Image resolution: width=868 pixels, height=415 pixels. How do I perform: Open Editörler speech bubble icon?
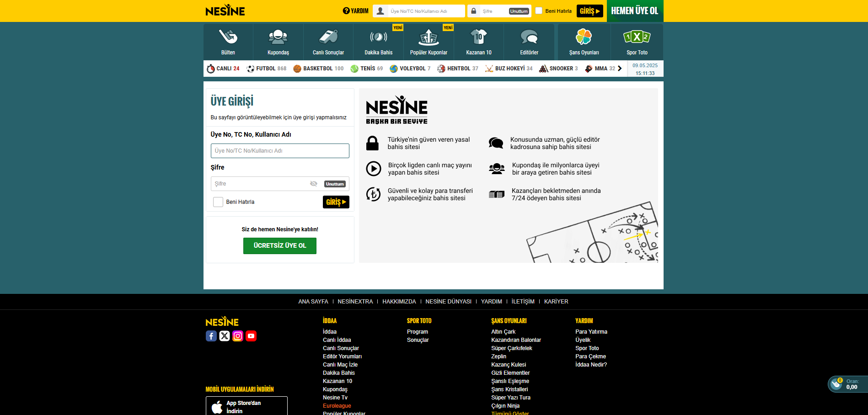(529, 37)
